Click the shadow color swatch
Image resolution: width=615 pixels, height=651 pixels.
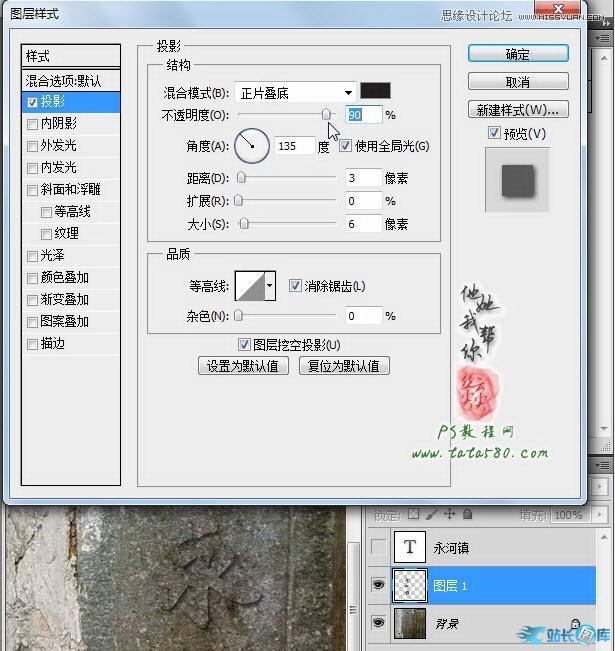[376, 92]
